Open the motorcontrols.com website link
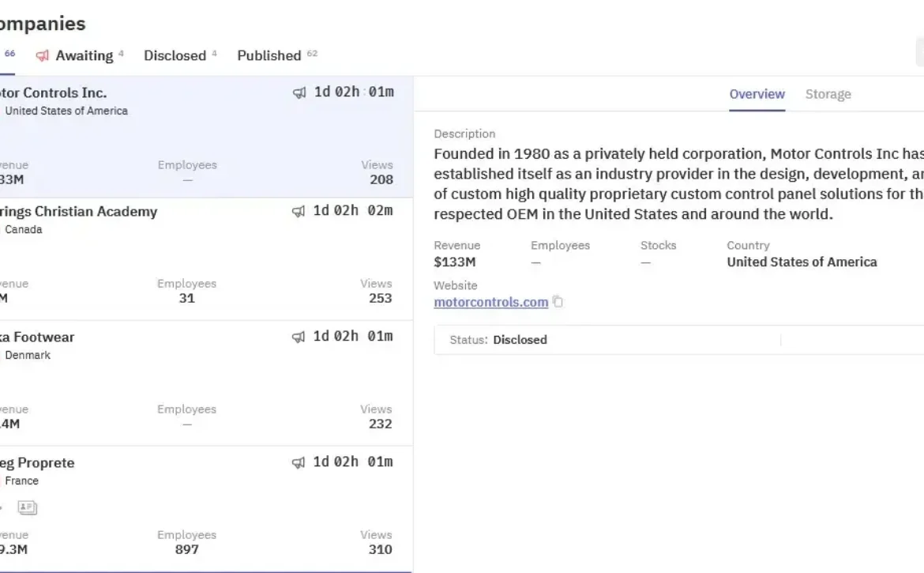Screen dimensions: 924x573 tap(490, 302)
